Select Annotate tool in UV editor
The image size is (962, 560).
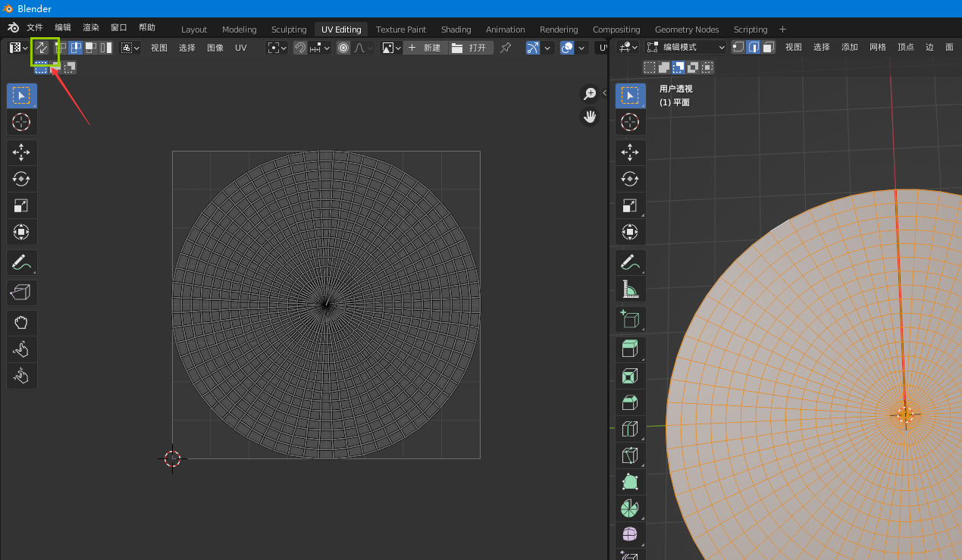[21, 262]
